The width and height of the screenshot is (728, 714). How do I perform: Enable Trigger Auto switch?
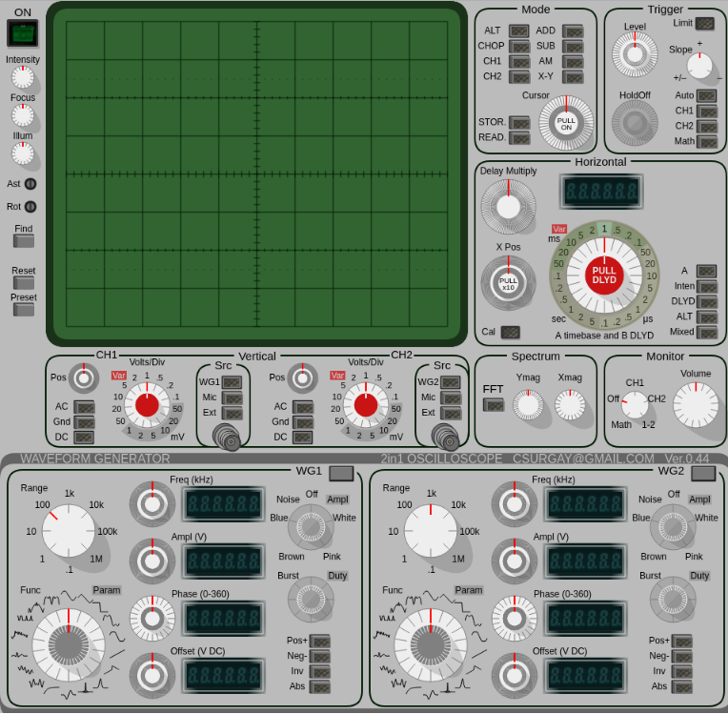click(x=707, y=96)
